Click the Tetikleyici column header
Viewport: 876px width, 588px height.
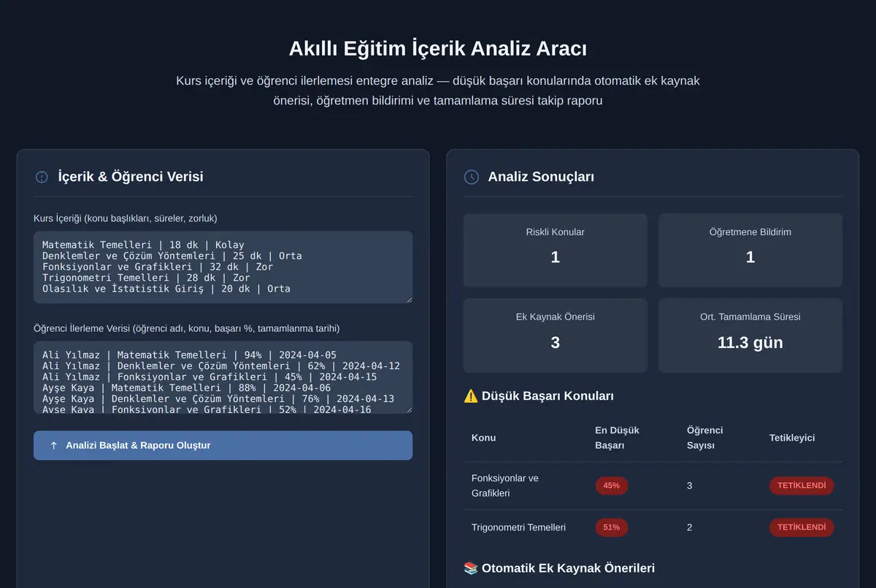792,438
